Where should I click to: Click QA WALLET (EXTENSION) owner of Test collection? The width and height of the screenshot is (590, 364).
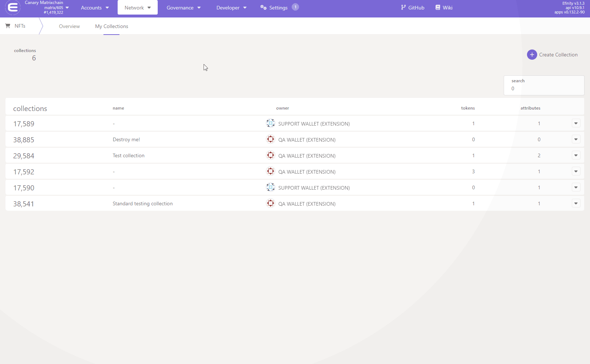click(307, 156)
